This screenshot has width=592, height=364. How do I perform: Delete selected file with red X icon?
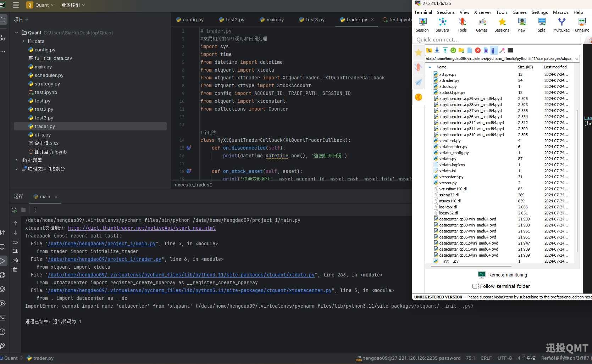tap(478, 50)
